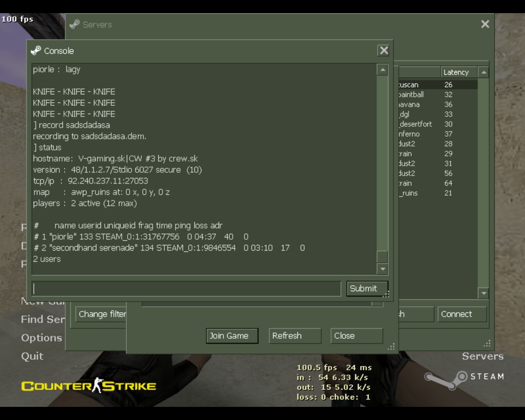Click the Close button in dialog

(x=356, y=336)
